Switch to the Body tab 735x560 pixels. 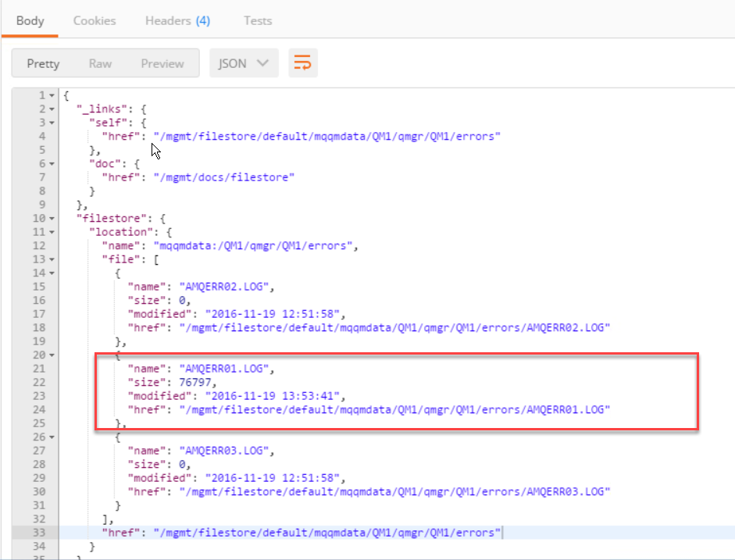click(30, 20)
